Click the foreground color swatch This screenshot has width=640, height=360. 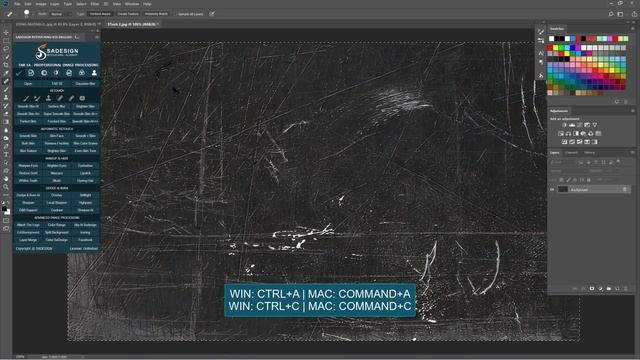4,209
